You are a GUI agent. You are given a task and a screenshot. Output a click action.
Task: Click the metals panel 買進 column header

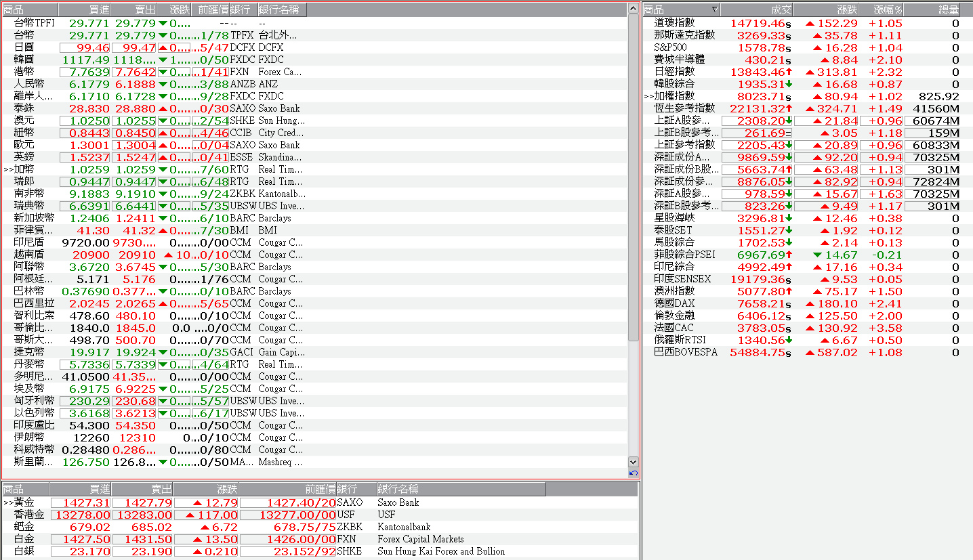[81, 489]
